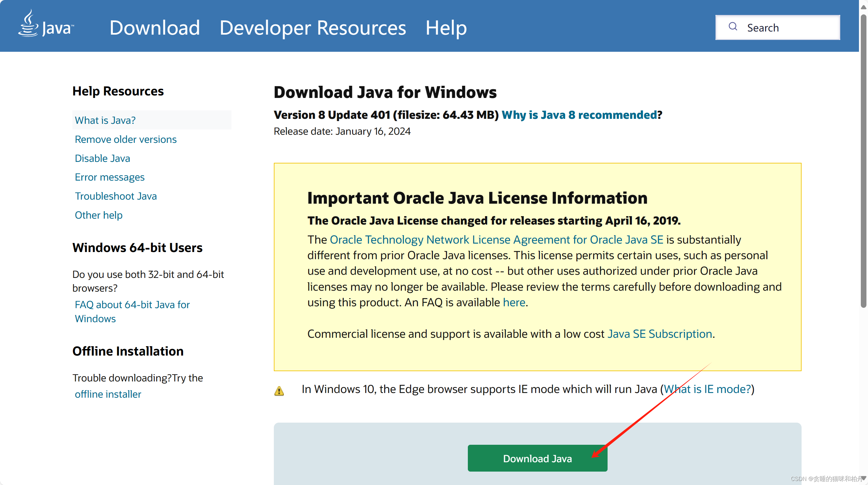Open the Help menu item
868x485 pixels.
(x=446, y=28)
